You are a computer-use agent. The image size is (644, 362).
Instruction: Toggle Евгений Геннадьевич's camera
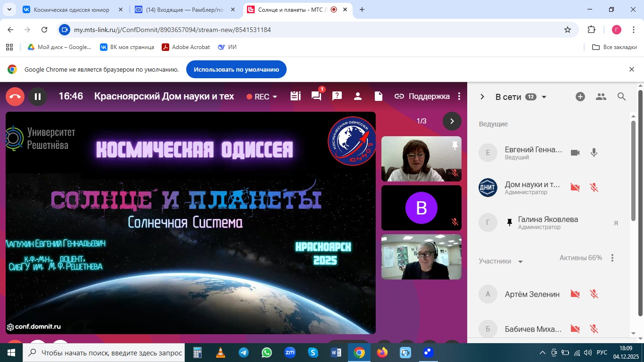[x=575, y=152]
